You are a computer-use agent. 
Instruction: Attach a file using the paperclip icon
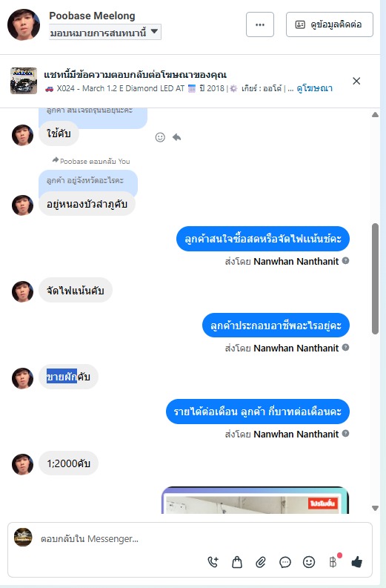[x=261, y=562]
